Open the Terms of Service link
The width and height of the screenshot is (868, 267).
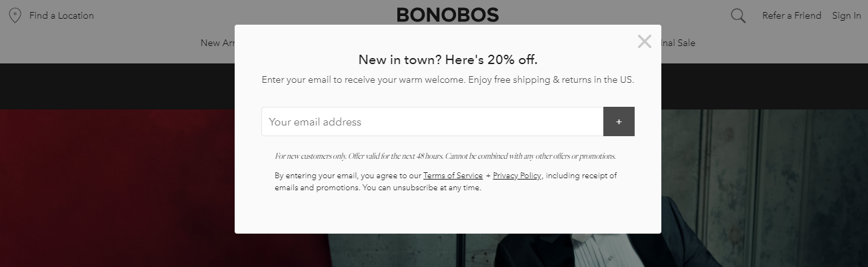coord(453,176)
